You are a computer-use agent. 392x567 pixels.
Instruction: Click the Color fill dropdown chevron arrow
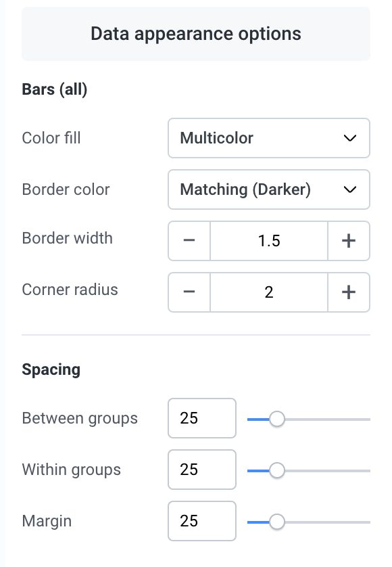pos(349,138)
